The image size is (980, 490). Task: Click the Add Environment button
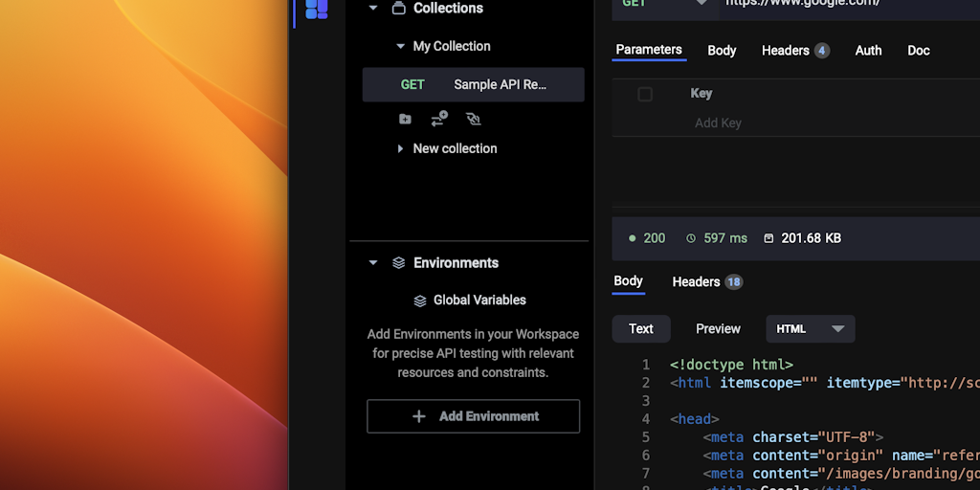point(473,416)
